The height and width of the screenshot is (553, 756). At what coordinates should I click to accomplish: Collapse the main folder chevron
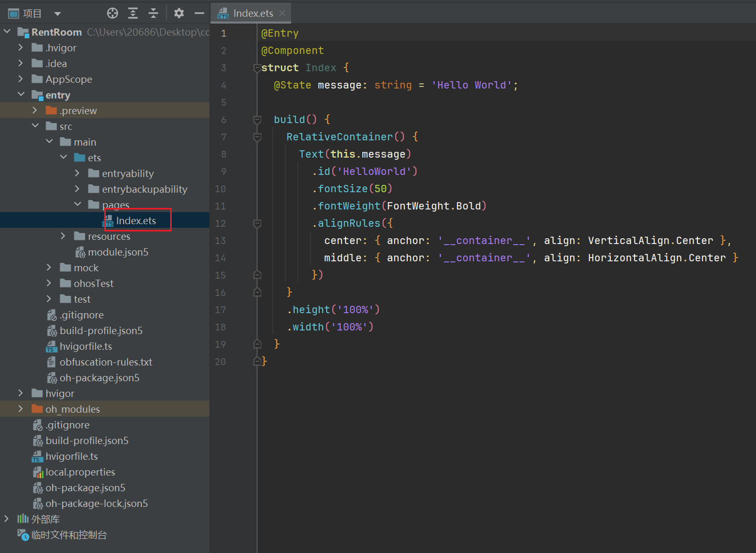point(49,142)
